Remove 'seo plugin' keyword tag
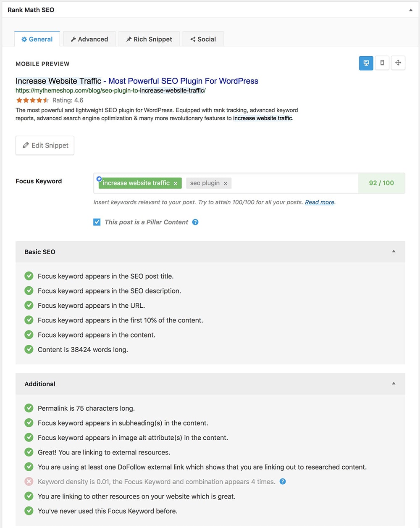 point(226,183)
